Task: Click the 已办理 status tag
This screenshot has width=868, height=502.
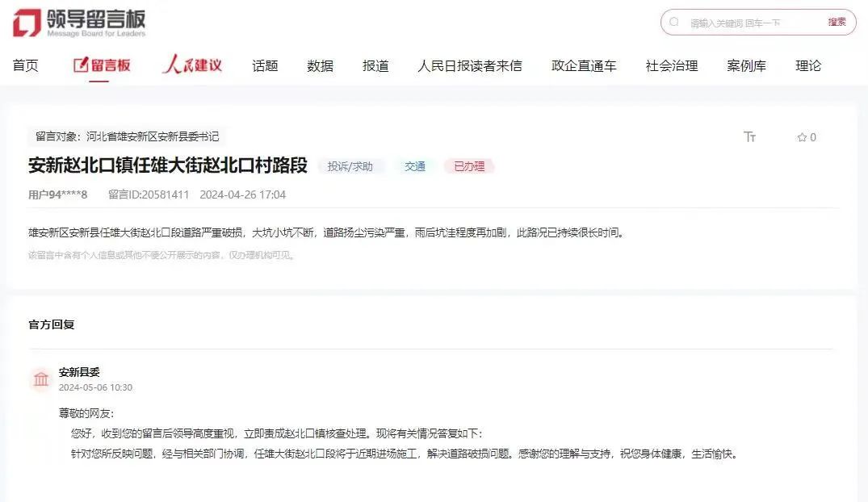Action: pyautogui.click(x=469, y=166)
